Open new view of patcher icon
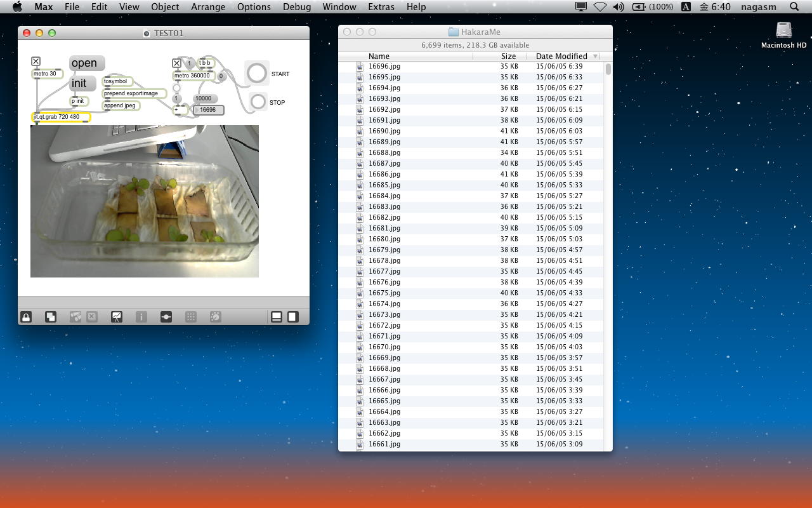The height and width of the screenshot is (508, 812). coord(51,317)
